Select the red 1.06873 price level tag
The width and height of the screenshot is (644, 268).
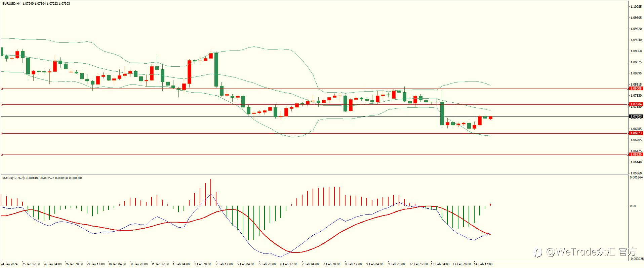tap(636, 133)
